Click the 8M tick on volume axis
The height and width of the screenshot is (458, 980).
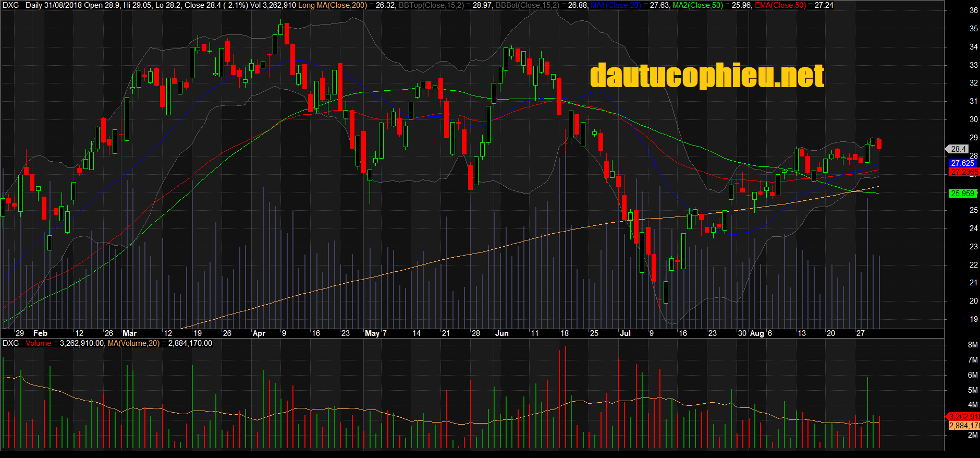[972, 345]
